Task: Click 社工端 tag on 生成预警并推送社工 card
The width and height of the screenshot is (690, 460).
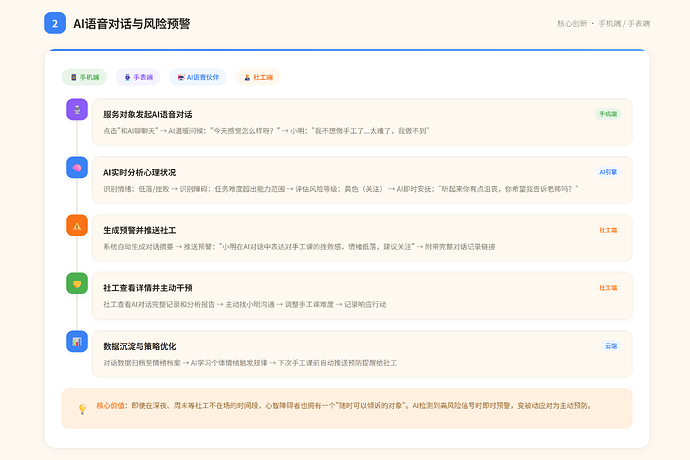Action: pyautogui.click(x=608, y=230)
